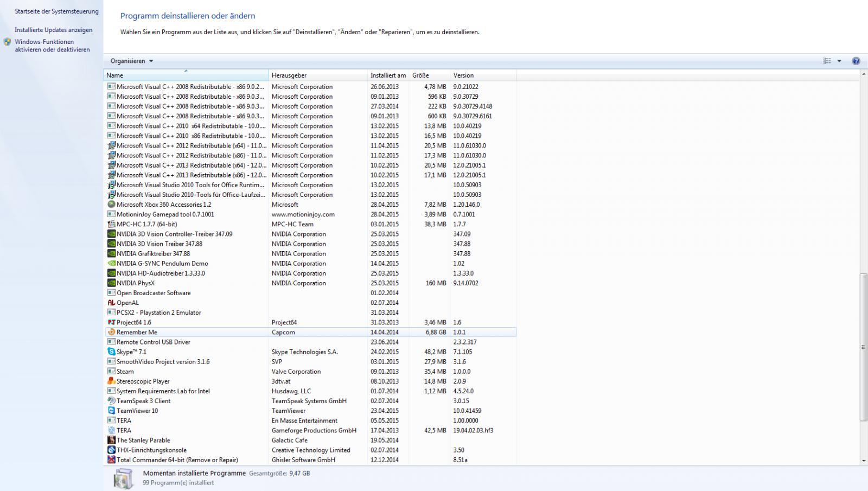Image resolution: width=868 pixels, height=491 pixels.
Task: Open Windows-Funktionen aktivieren oder deaktivieren link
Action: click(52, 46)
